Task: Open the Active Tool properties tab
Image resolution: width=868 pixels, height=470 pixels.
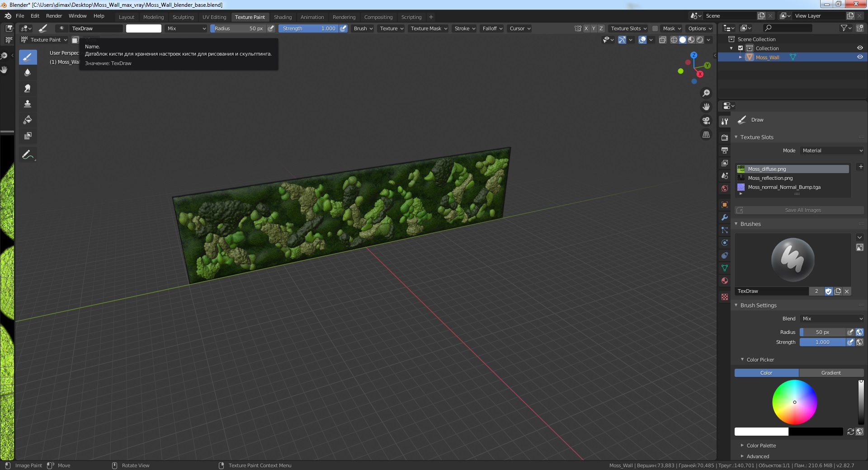Action: tap(725, 121)
